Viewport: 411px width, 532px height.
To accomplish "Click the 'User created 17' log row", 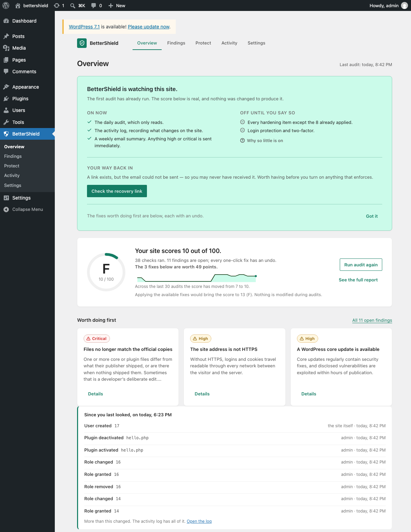I will point(235,426).
